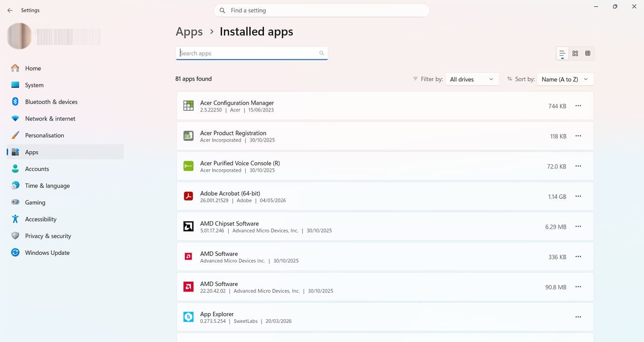Click in the Search apps field
Viewport: 644px width, 342px height.
click(x=252, y=53)
